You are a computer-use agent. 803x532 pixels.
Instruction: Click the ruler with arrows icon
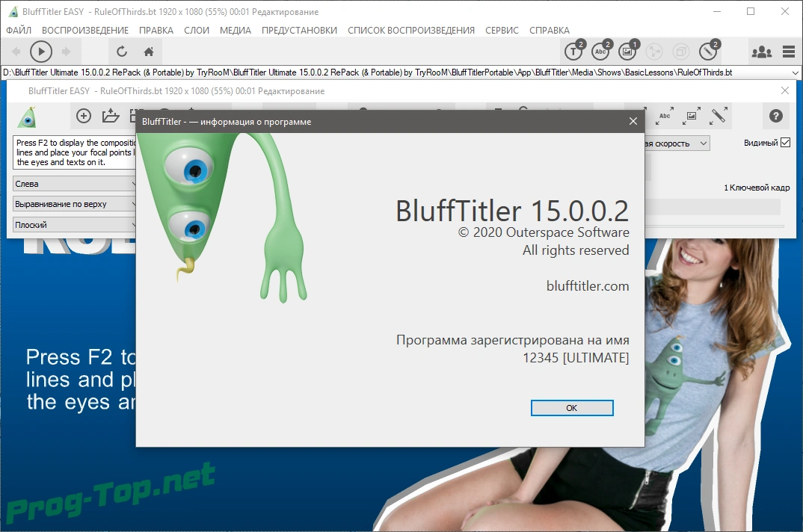(x=718, y=116)
